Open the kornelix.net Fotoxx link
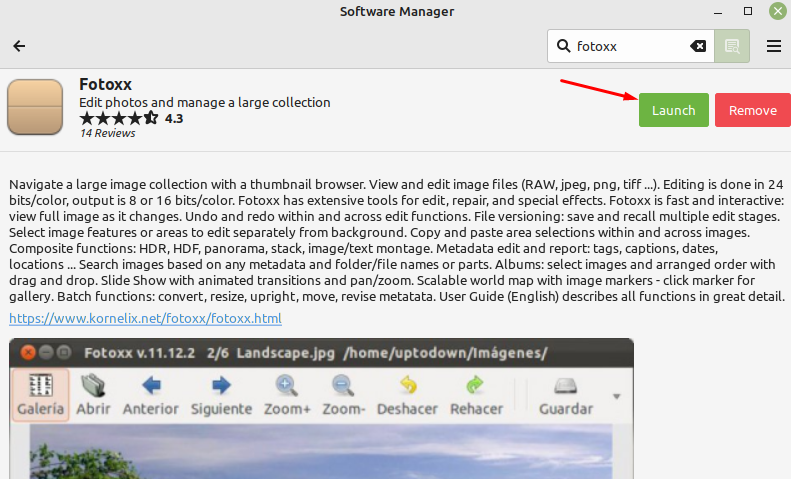791x479 pixels. 145,318
